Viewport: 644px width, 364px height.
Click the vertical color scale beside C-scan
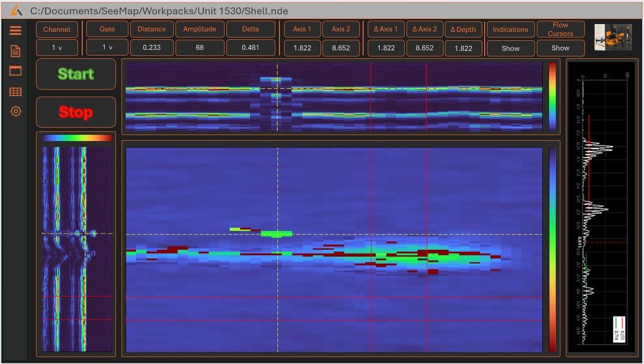point(552,250)
